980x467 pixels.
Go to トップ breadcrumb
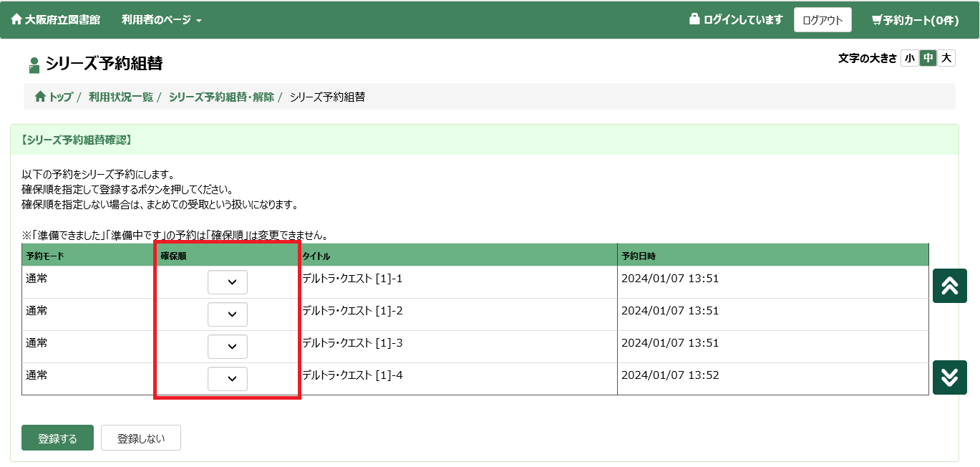[54, 97]
